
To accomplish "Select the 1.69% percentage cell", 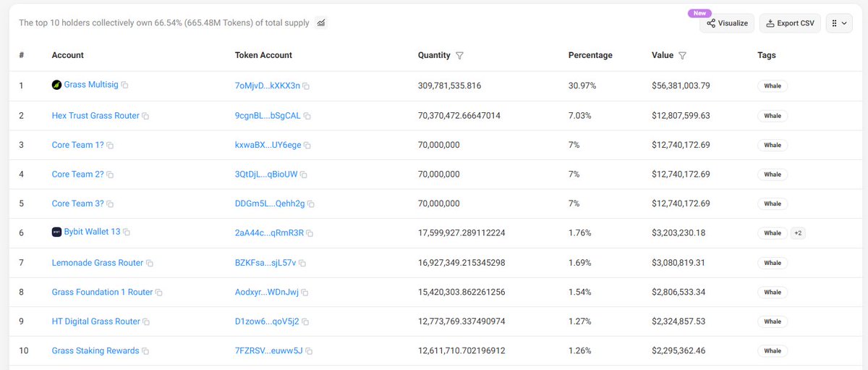I will [x=580, y=262].
